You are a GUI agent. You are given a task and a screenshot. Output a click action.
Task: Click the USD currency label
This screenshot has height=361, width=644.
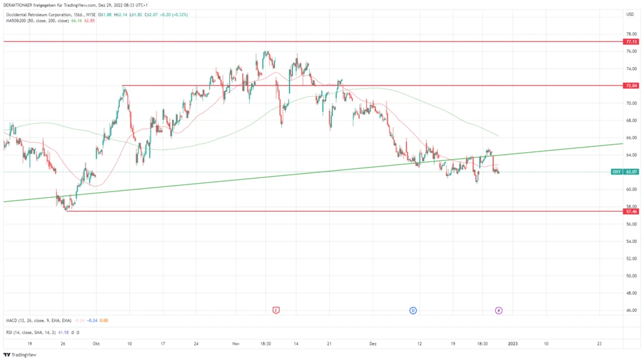click(x=629, y=14)
